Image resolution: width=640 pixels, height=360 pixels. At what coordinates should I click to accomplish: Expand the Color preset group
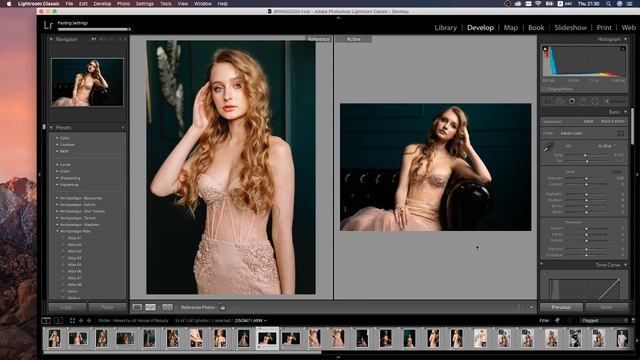(57, 138)
